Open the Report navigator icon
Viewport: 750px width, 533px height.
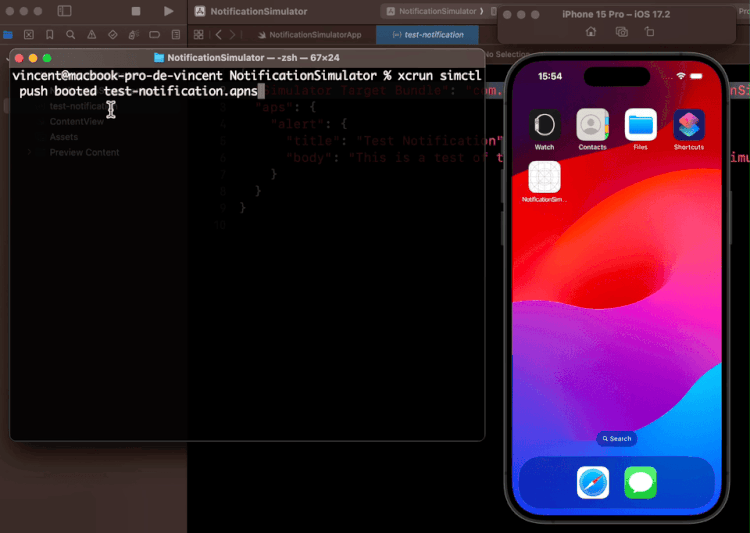176,34
